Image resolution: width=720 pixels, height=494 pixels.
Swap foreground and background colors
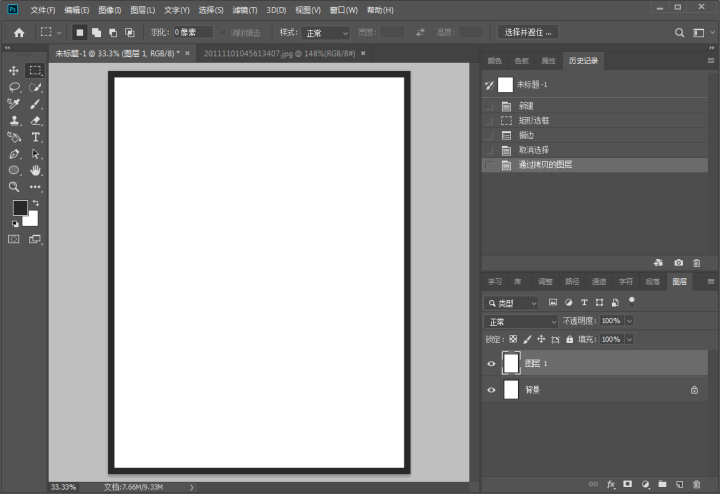coord(35,203)
